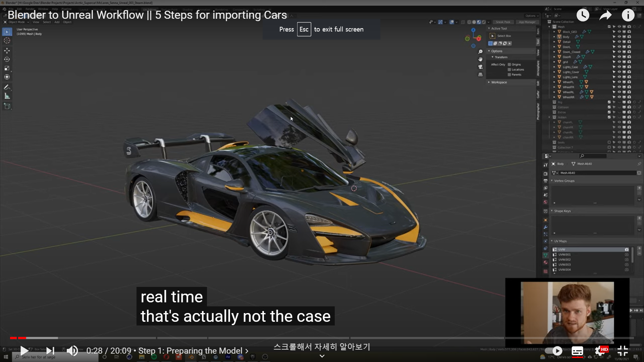
Task: Click the YouTube Watch Later clock icon
Action: tap(583, 15)
